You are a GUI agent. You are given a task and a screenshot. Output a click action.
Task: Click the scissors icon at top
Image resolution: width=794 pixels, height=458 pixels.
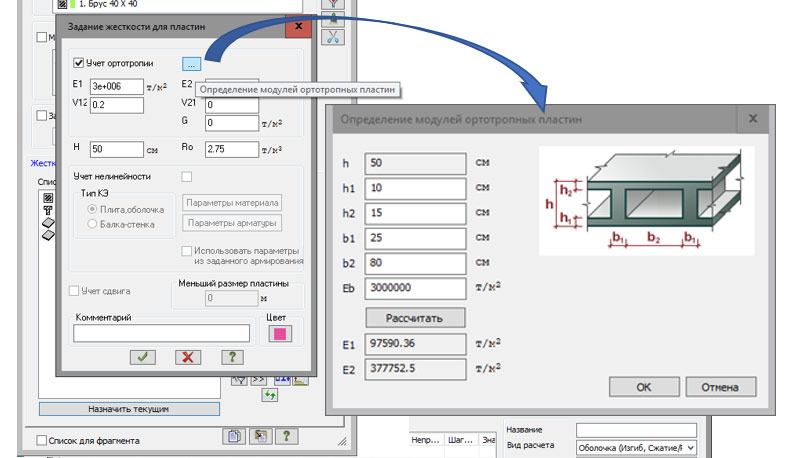pyautogui.click(x=333, y=36)
